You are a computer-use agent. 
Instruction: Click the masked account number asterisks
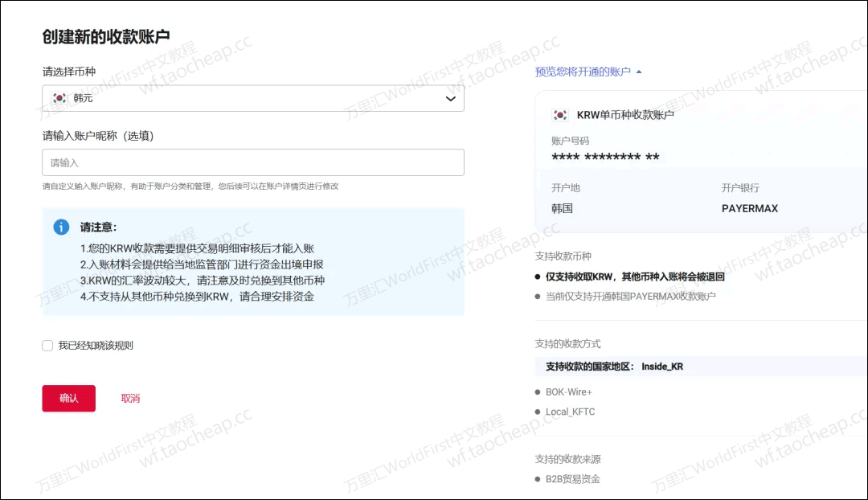606,158
